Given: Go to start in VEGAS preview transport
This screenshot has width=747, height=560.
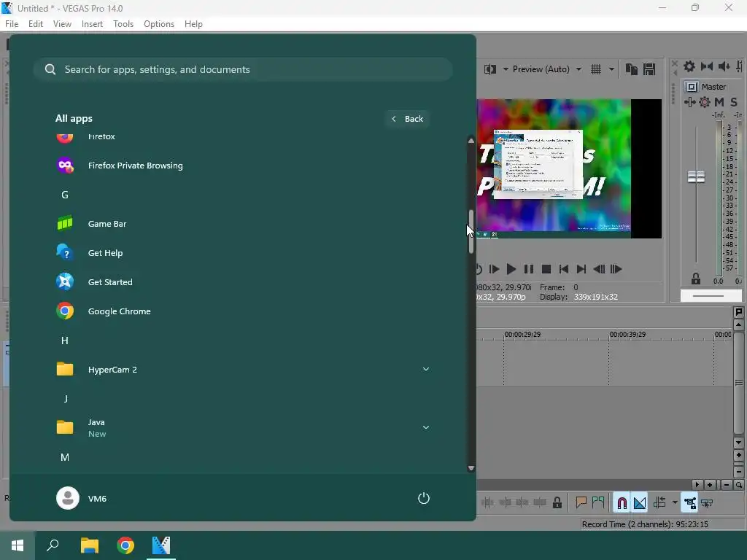Looking at the screenshot, I should pos(564,269).
